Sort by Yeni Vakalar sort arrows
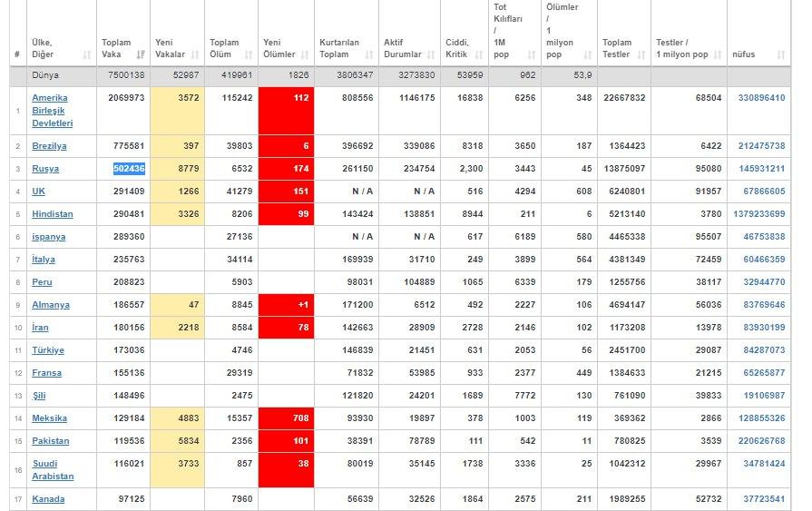The image size is (812, 511). (x=195, y=54)
